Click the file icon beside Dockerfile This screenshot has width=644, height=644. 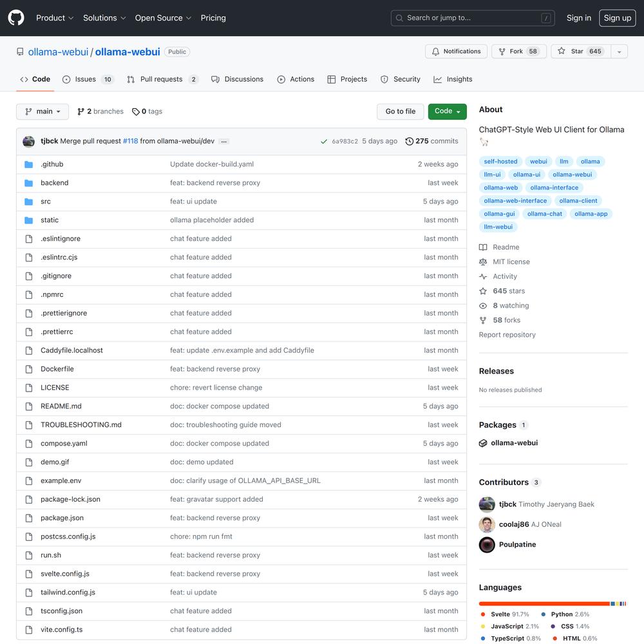click(29, 369)
